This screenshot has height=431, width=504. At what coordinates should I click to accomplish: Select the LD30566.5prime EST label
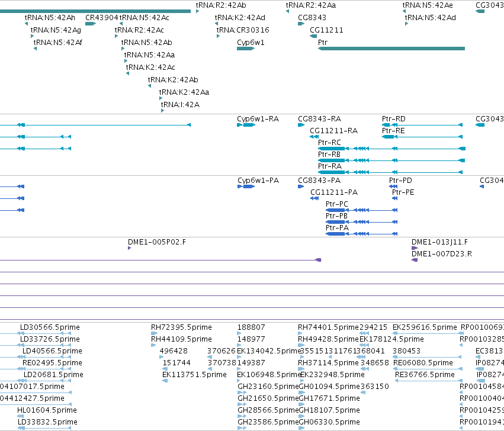pyautogui.click(x=50, y=327)
